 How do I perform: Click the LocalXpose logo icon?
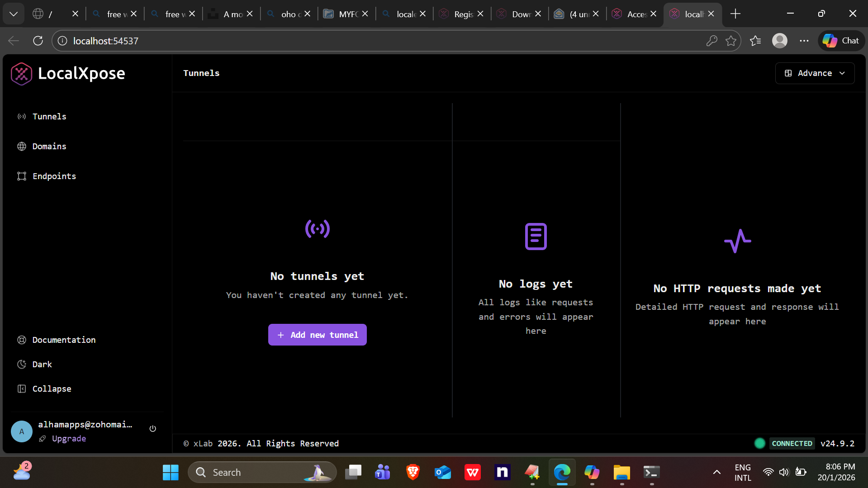(21, 74)
